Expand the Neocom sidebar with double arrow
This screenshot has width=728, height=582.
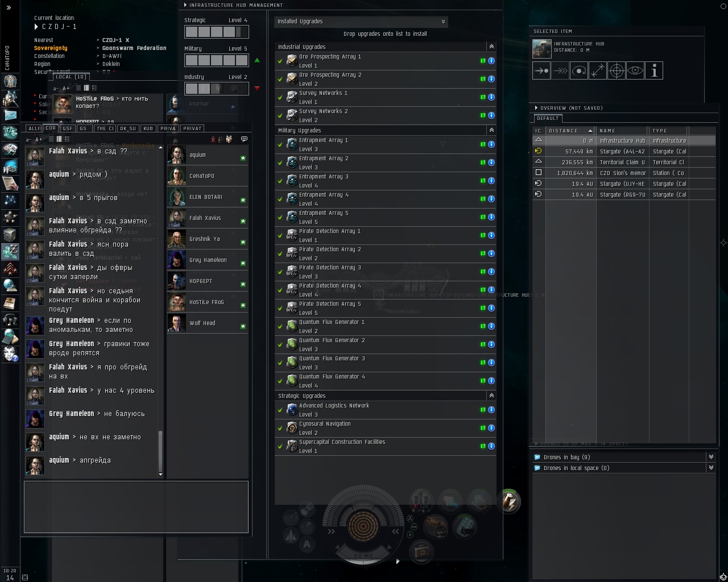click(x=9, y=8)
